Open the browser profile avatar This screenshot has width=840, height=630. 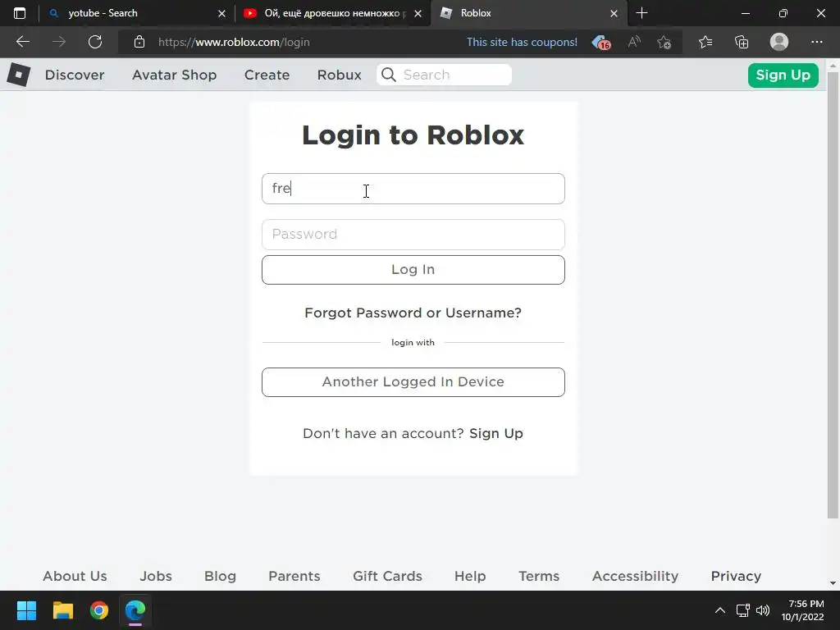point(779,42)
